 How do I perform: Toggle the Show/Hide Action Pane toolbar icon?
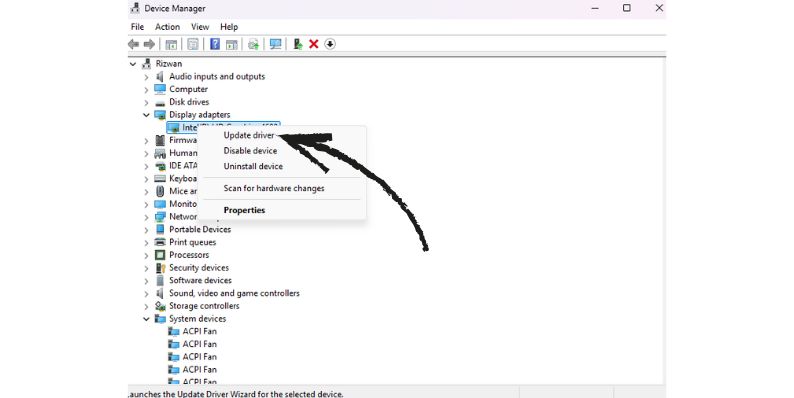click(x=232, y=45)
